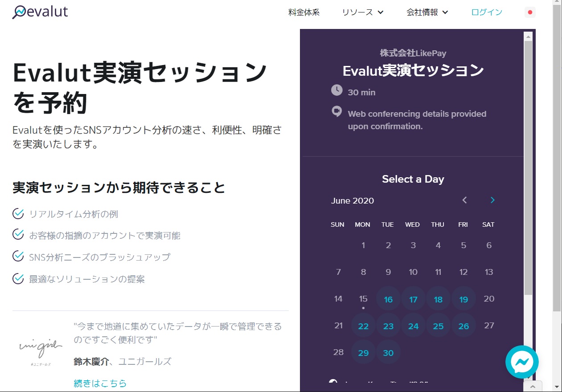The image size is (562, 392).
Task: Select June 23 on the calendar
Action: 388,326
